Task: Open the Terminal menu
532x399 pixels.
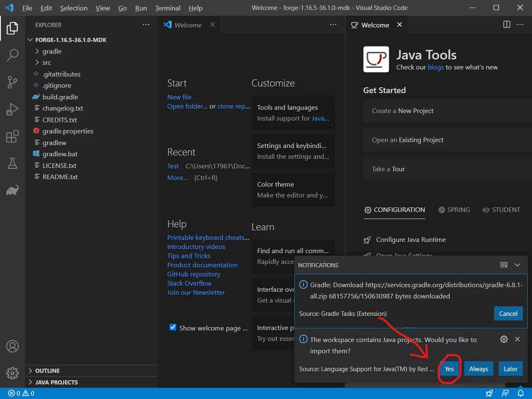Action: coord(168,8)
